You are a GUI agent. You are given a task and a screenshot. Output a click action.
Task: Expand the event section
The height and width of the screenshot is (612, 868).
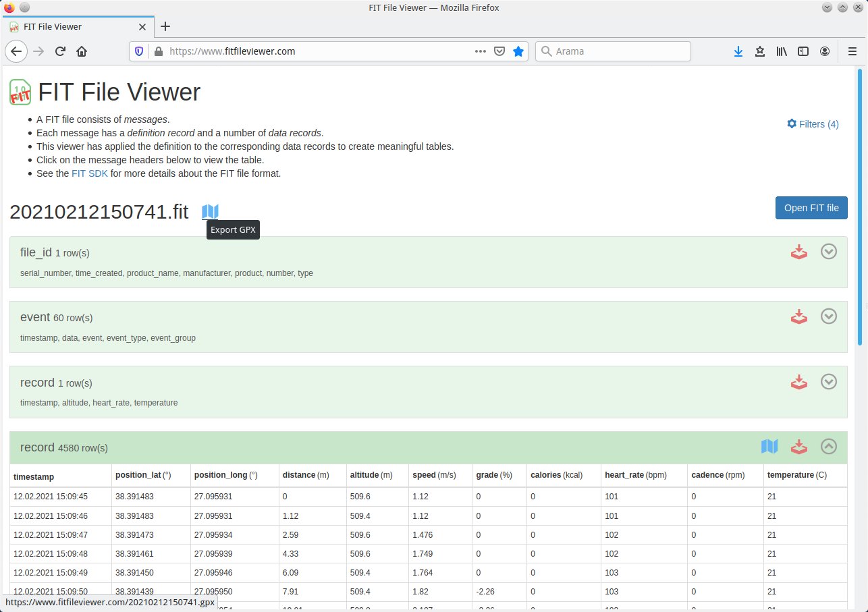828,316
